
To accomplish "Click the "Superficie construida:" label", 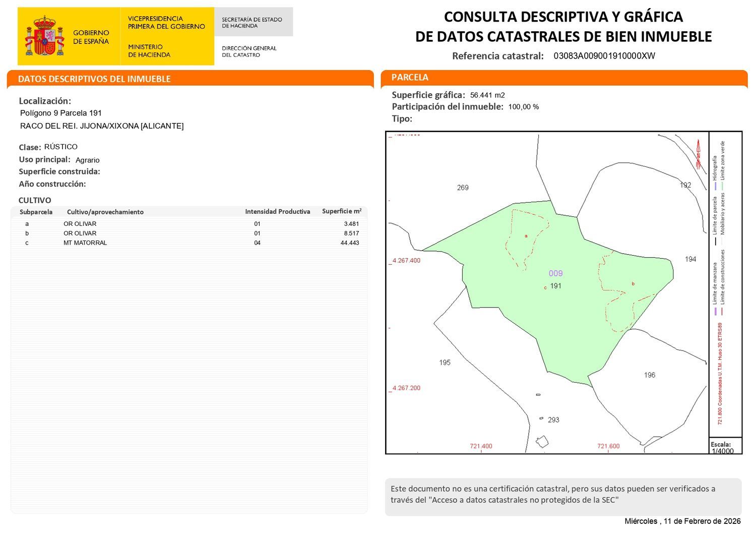I will [59, 171].
